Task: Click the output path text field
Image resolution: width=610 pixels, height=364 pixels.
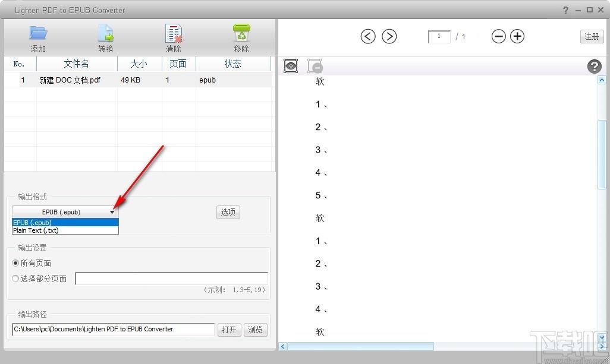Action: click(113, 330)
